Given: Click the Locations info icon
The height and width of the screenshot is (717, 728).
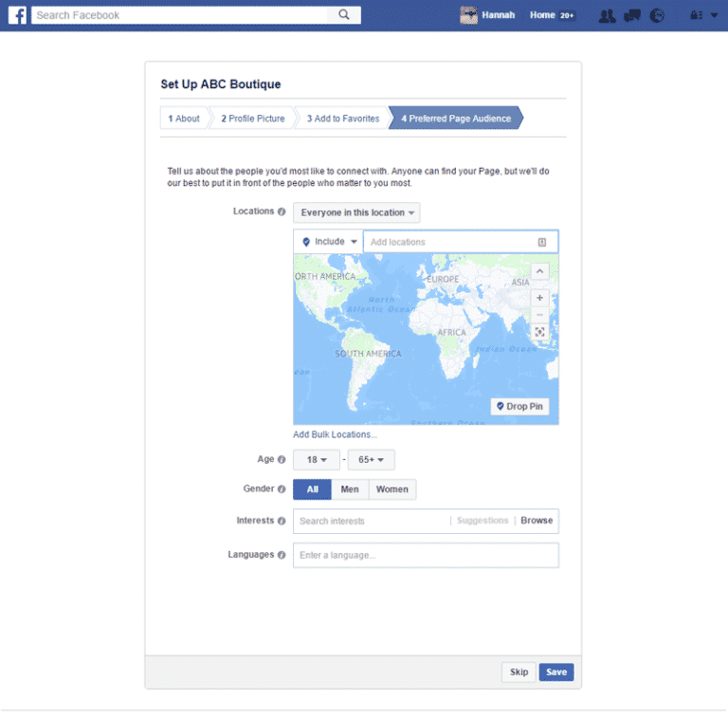Looking at the screenshot, I should click(x=282, y=211).
